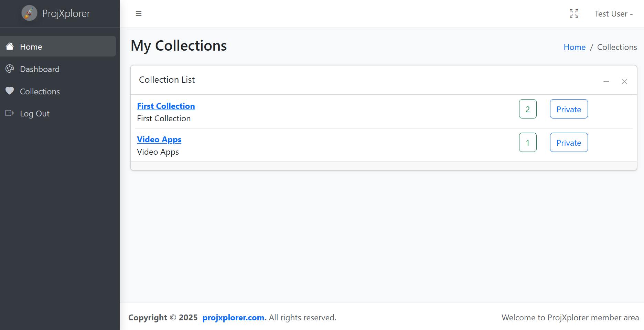Click the Home house icon in sidebar
Image resolution: width=644 pixels, height=330 pixels.
[10, 47]
